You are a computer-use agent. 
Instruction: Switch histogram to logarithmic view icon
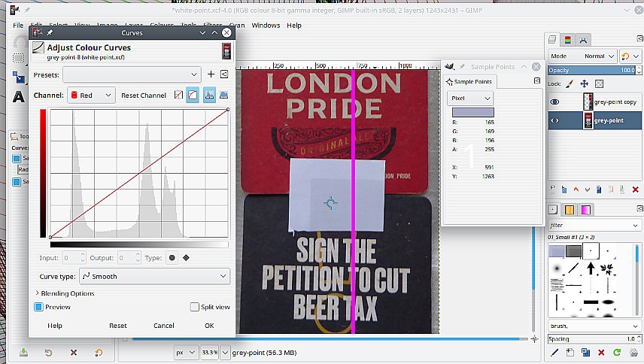click(224, 96)
